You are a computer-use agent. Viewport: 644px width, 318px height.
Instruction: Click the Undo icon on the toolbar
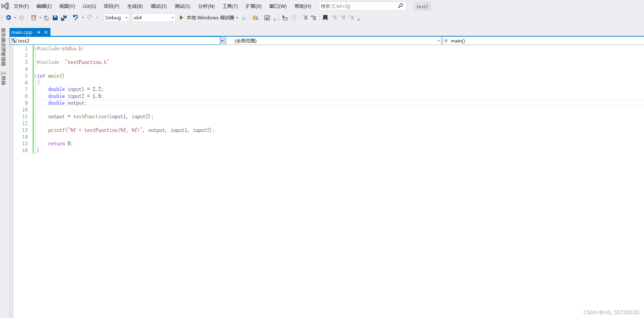coord(75,17)
